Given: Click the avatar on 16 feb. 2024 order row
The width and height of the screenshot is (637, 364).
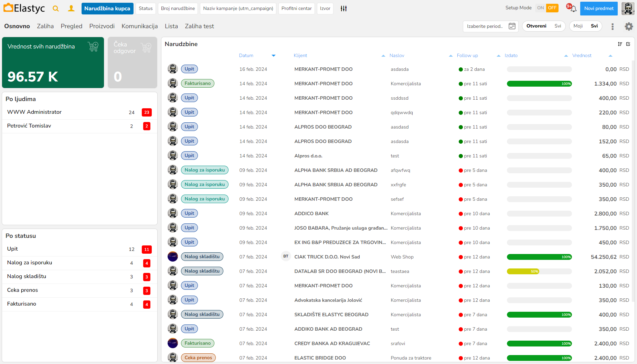Looking at the screenshot, I should 173,69.
